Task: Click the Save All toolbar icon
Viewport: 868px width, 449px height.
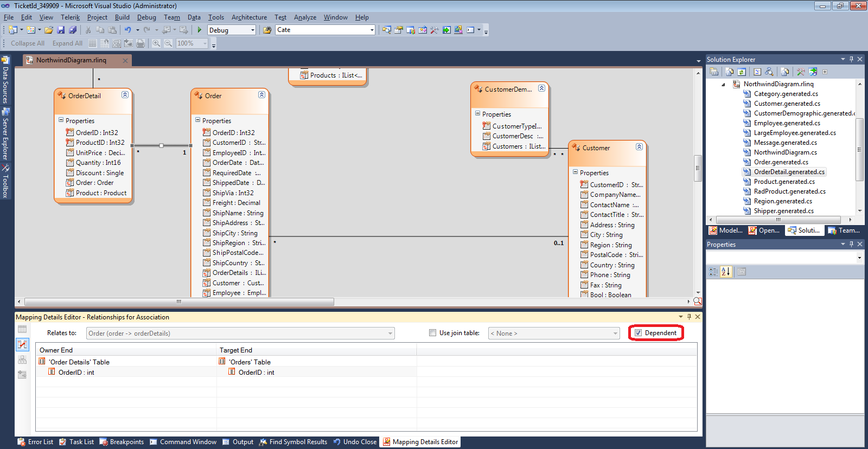Action: 73,30
